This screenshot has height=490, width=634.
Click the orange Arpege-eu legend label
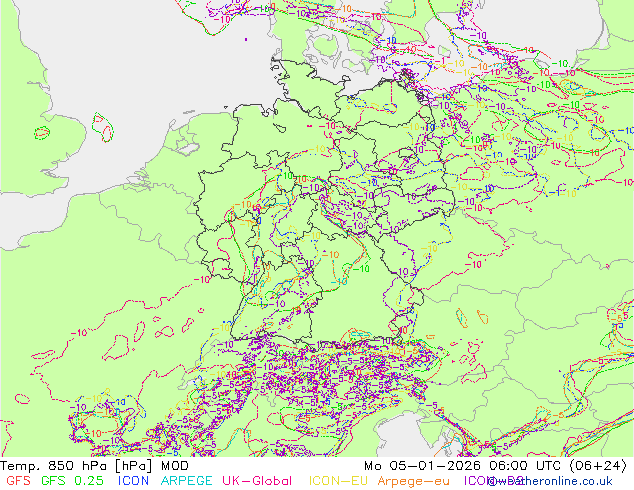[x=413, y=481]
